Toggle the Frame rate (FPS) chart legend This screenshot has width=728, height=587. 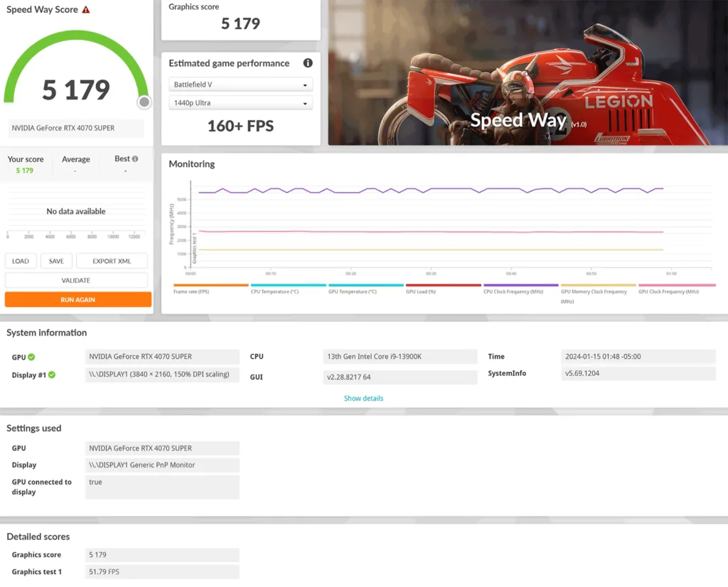click(210, 289)
